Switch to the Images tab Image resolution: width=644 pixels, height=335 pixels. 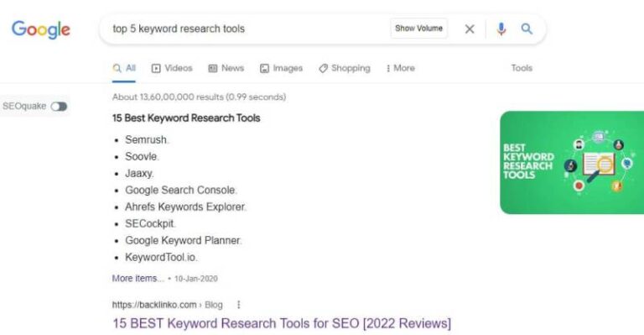(281, 68)
